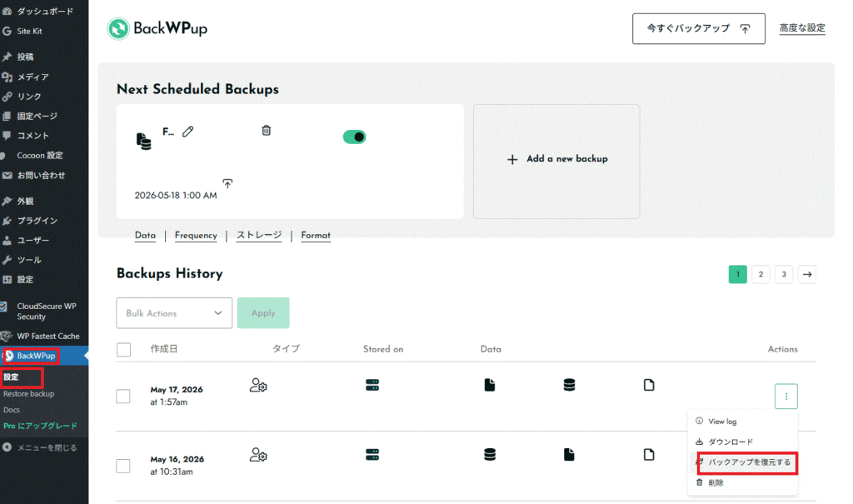Open the 高度な設定 link
Screen dimensions: 853x504
click(x=802, y=27)
